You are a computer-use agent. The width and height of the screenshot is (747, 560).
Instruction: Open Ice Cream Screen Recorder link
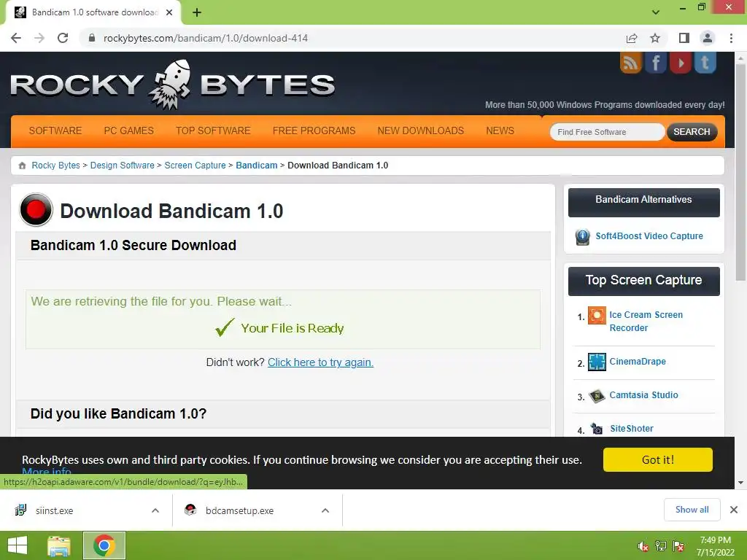click(x=646, y=322)
